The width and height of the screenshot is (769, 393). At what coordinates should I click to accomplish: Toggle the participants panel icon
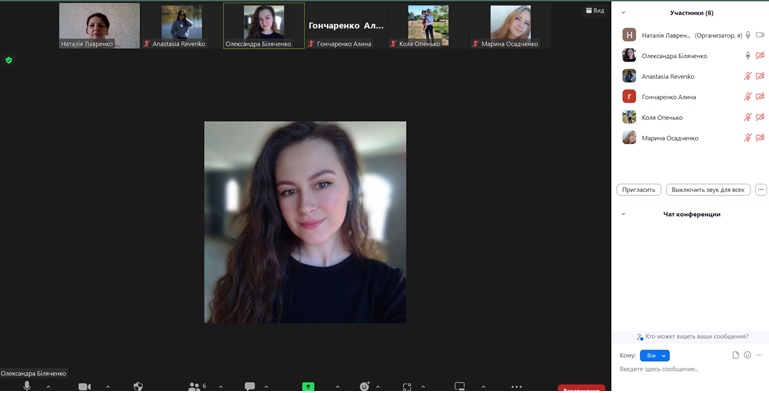coord(194,387)
